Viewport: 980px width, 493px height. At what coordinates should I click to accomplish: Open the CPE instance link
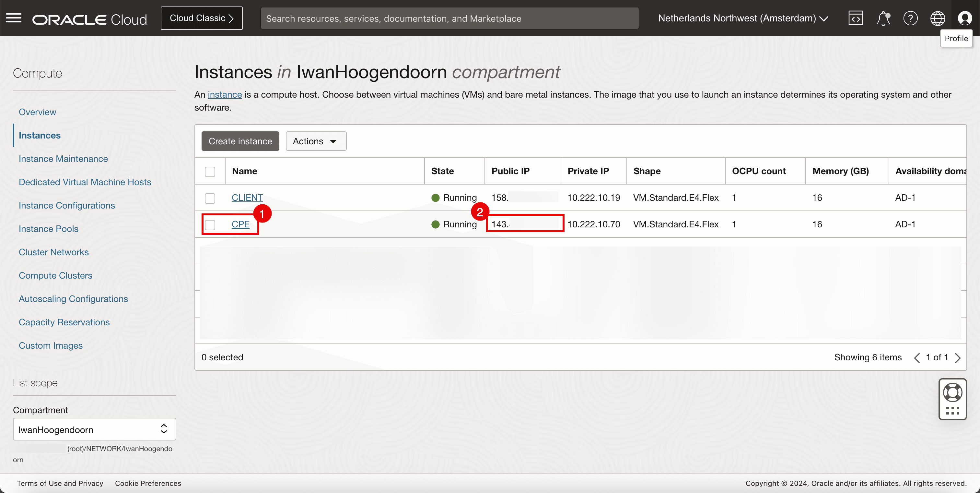240,224
